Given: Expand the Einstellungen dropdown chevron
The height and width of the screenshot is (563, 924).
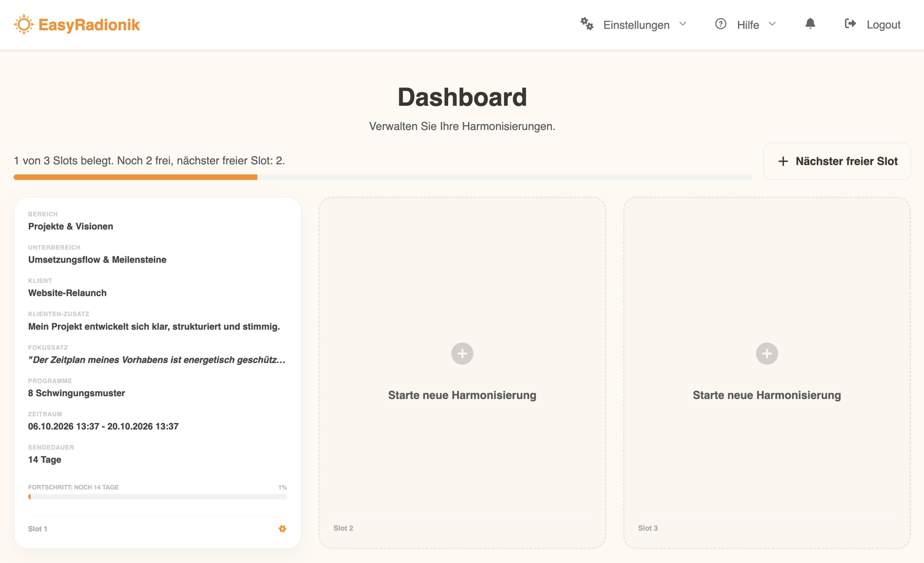Looking at the screenshot, I should 683,24.
